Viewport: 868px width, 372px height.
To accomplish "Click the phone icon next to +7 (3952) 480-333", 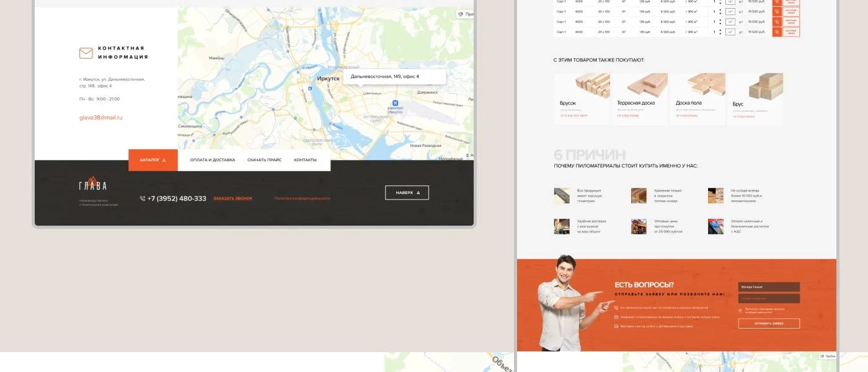I will [x=143, y=198].
